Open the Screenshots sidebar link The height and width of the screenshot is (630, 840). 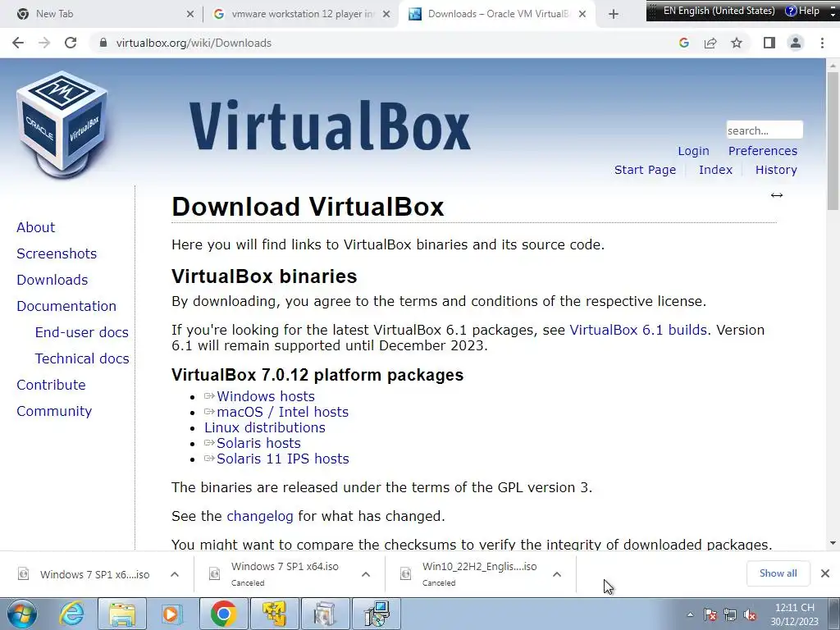click(57, 253)
